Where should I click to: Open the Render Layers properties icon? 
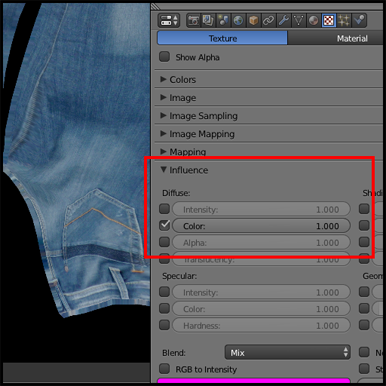208,21
